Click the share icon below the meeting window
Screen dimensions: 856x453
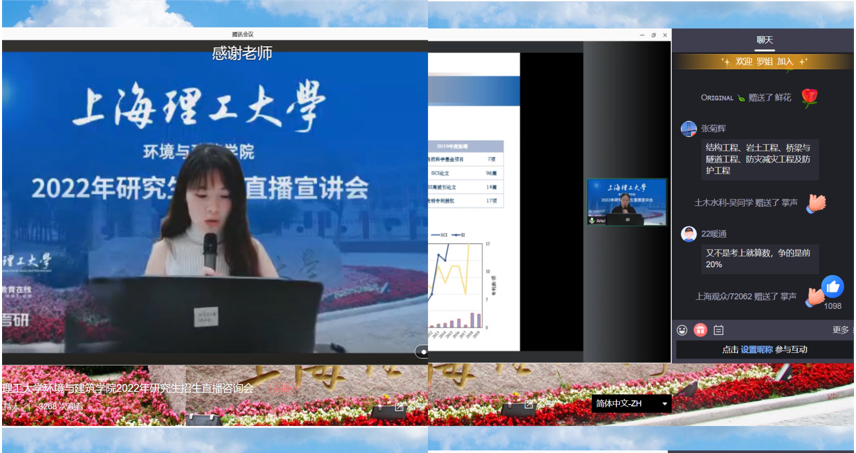click(528, 405)
